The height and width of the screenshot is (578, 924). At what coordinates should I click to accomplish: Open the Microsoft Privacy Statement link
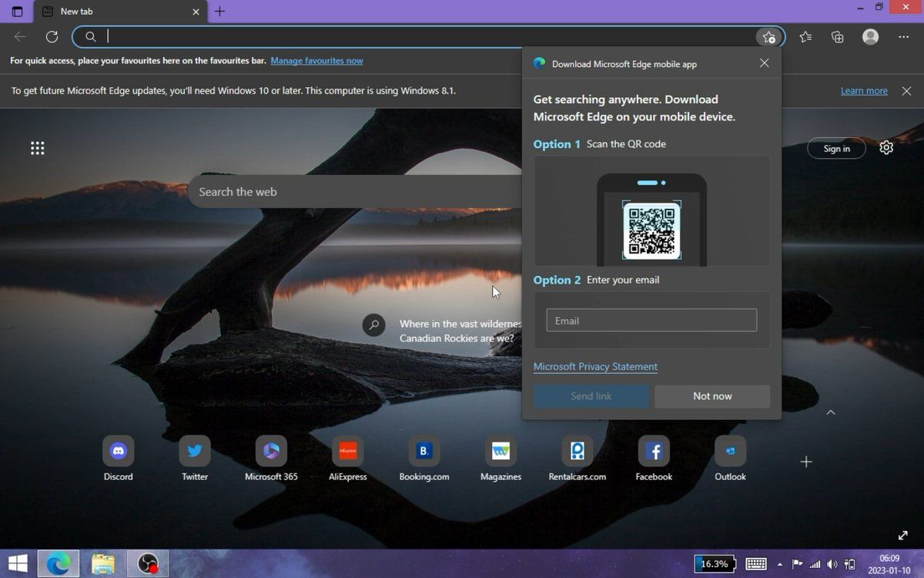[595, 367]
